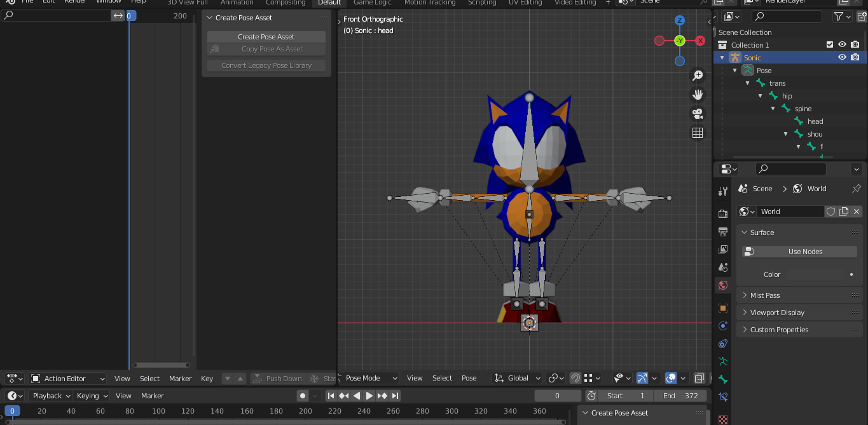Toggle Collection 1 exclude checkbox

[829, 44]
